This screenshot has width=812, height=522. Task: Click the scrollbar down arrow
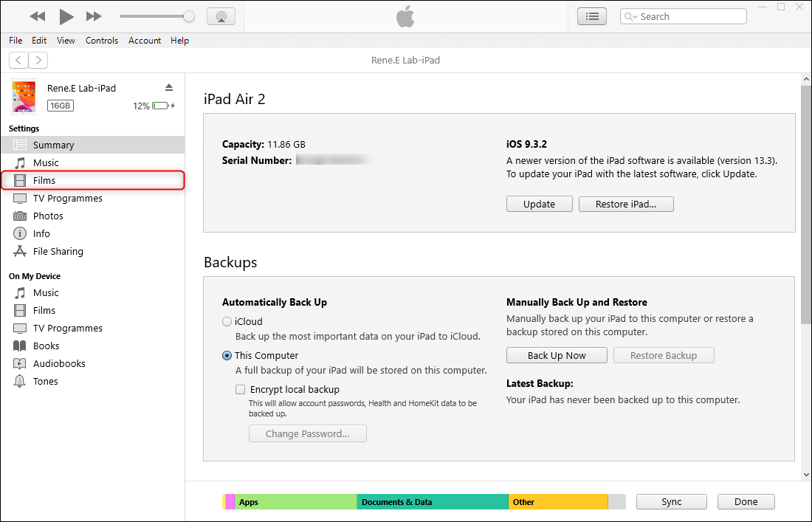(x=806, y=474)
